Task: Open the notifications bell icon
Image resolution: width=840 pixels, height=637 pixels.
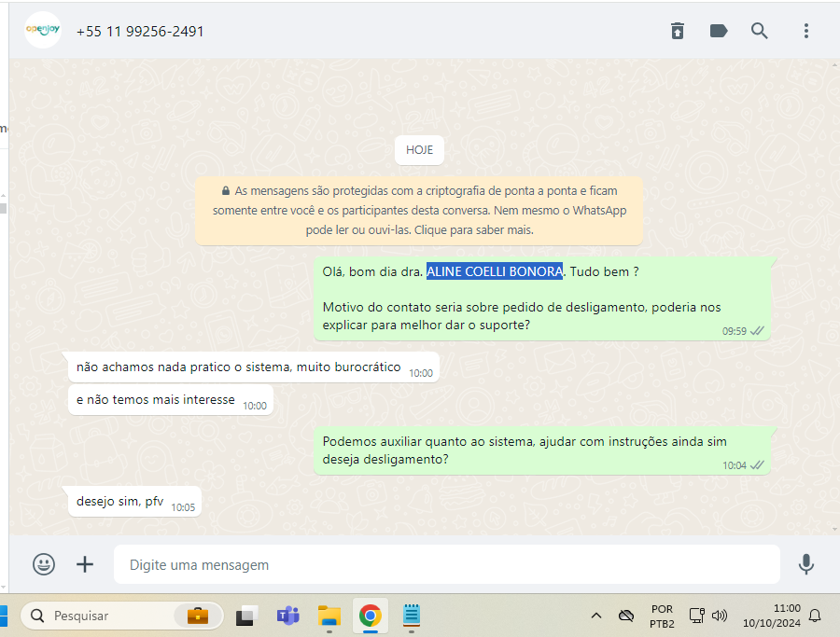Action: click(x=815, y=616)
